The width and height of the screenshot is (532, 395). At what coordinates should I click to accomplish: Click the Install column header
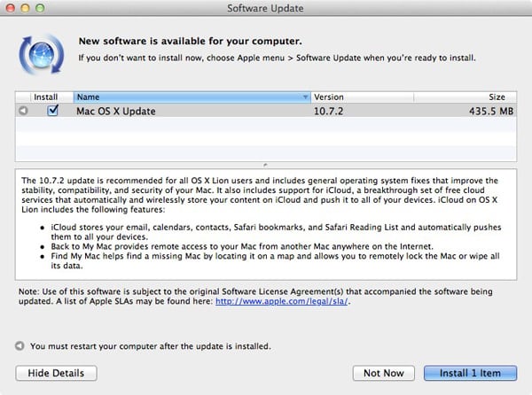[45, 97]
